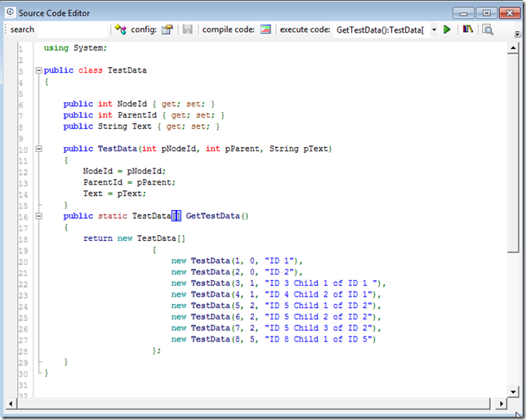Click line number 20 in gutter
The width and height of the screenshot is (526, 420).
pos(23,261)
